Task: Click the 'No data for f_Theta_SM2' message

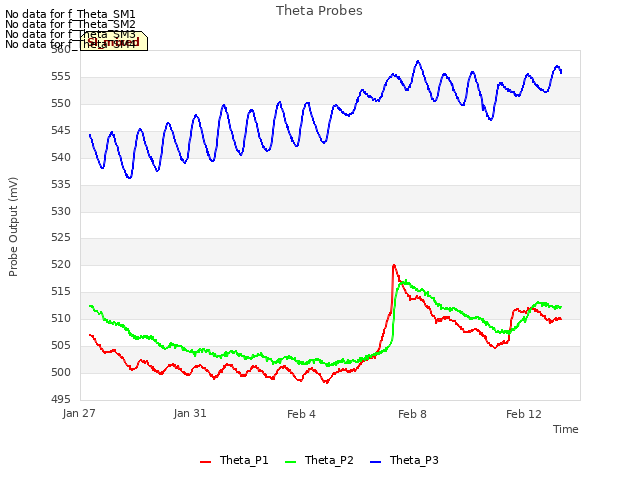Action: point(70,24)
